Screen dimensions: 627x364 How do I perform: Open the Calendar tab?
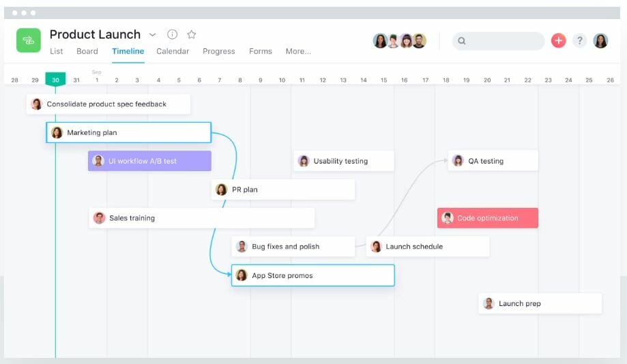[173, 51]
